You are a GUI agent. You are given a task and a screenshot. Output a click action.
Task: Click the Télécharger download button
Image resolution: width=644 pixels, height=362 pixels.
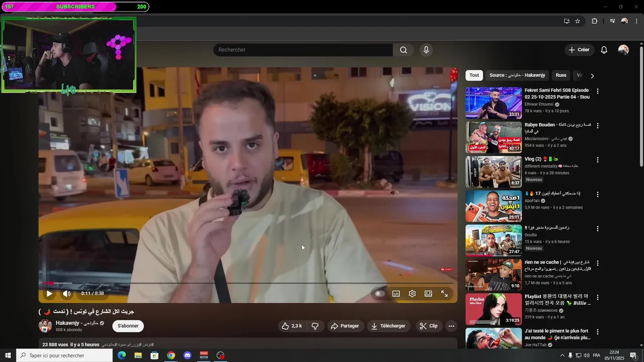[388, 326]
